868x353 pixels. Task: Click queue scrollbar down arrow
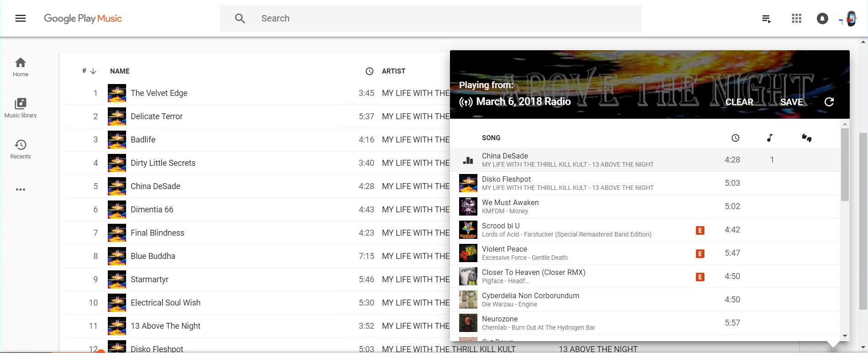[x=845, y=336]
